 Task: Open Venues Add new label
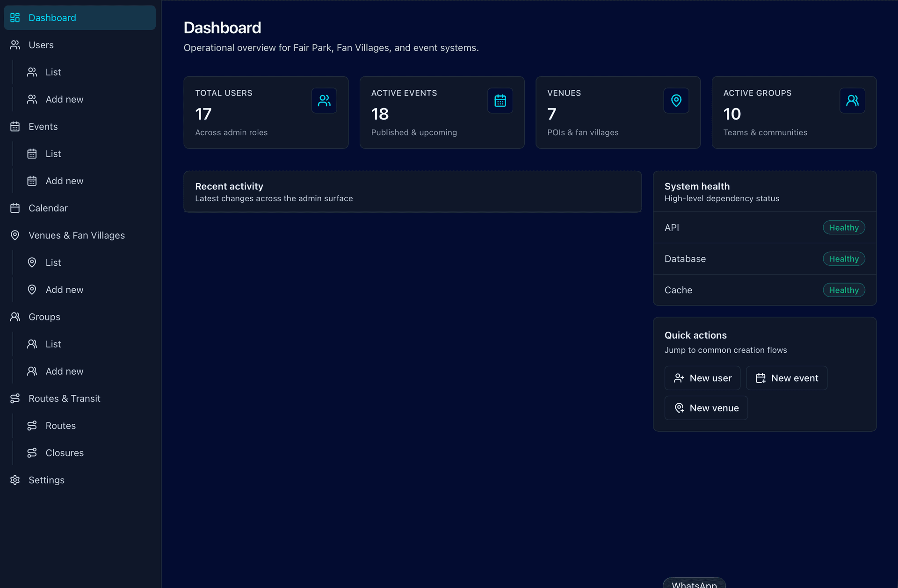[x=65, y=290]
